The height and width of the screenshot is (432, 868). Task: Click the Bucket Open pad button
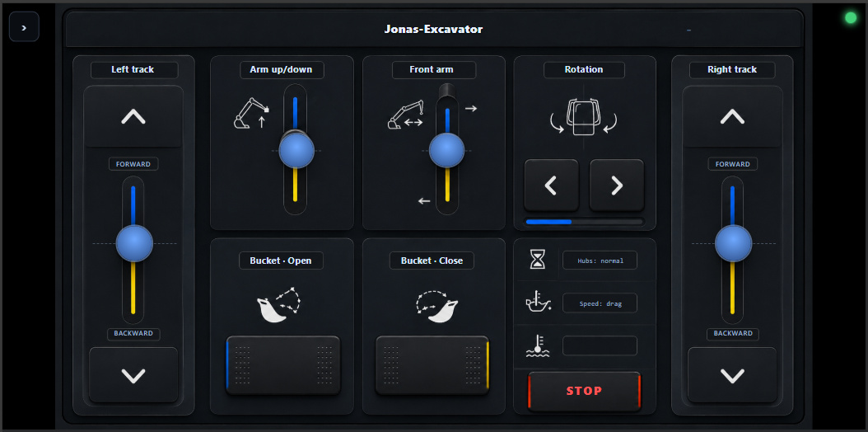pyautogui.click(x=283, y=365)
